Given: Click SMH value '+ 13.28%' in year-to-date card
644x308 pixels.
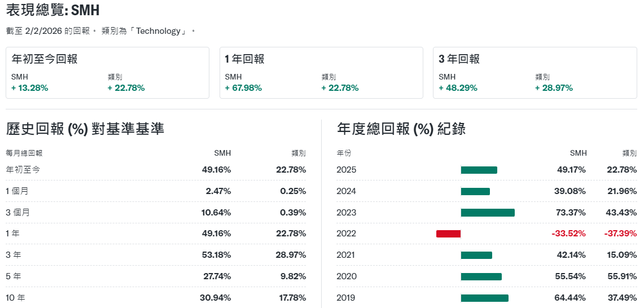Looking at the screenshot, I should pyautogui.click(x=29, y=87).
